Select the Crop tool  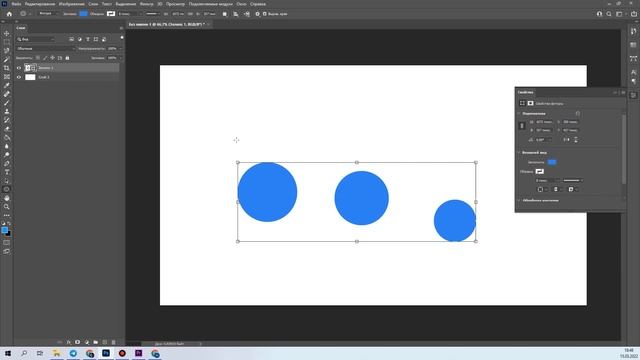7,68
